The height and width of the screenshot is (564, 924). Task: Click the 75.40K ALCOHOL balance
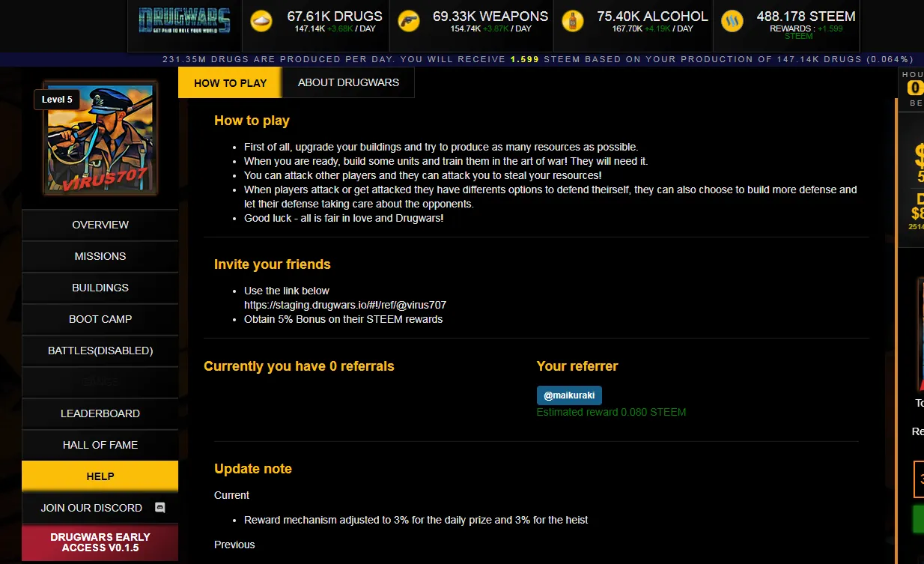[652, 16]
